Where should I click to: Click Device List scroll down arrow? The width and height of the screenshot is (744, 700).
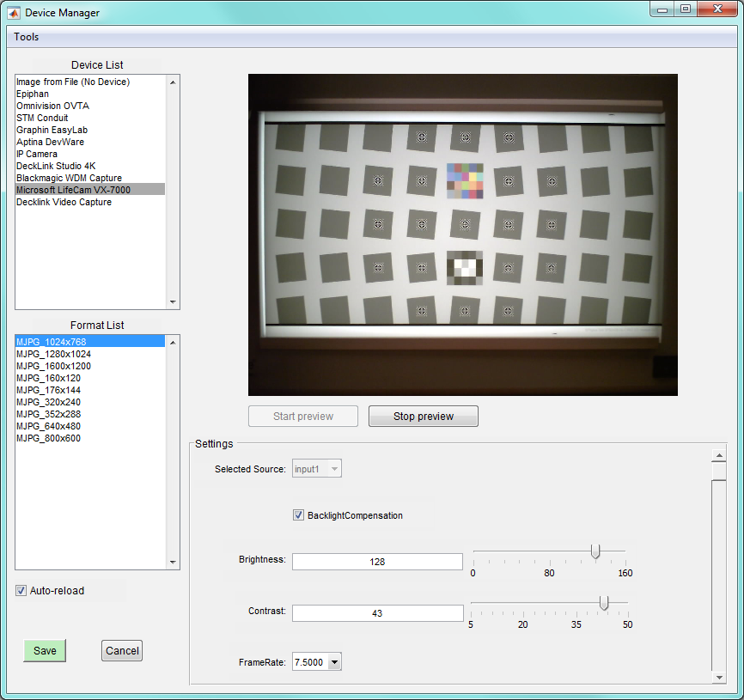pyautogui.click(x=173, y=301)
